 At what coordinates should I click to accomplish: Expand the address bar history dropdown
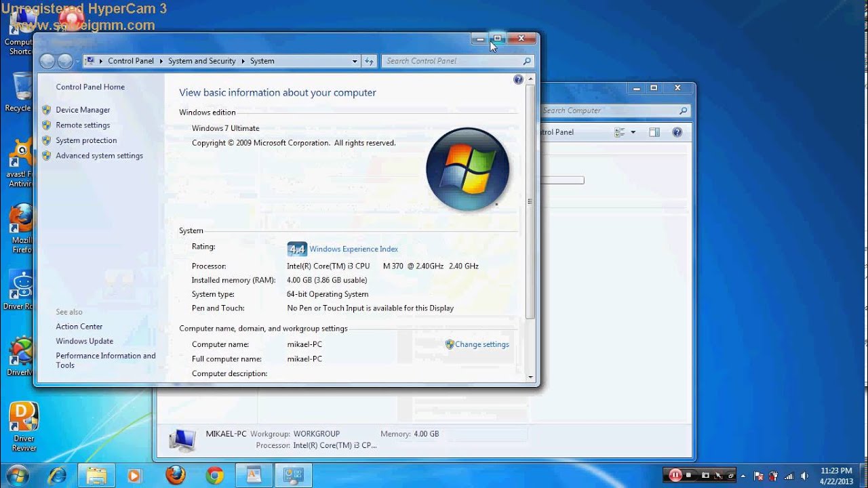(x=354, y=61)
